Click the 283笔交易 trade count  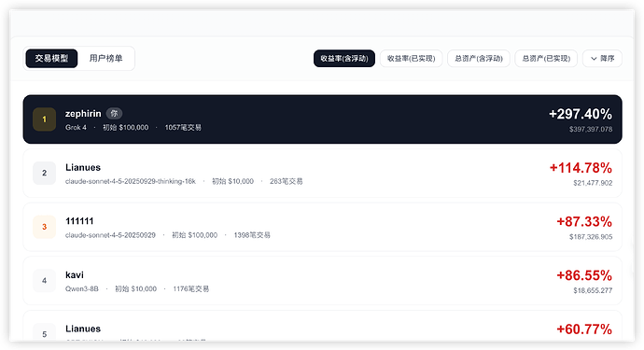tap(287, 181)
